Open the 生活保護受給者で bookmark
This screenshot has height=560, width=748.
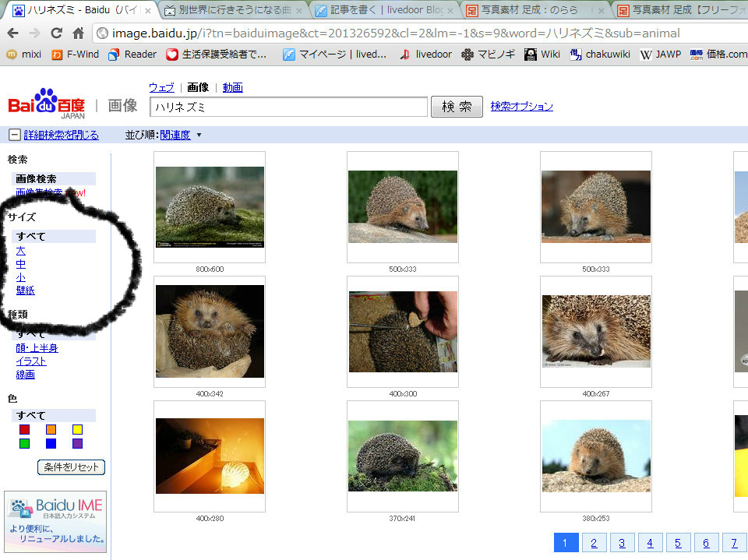[x=216, y=55]
